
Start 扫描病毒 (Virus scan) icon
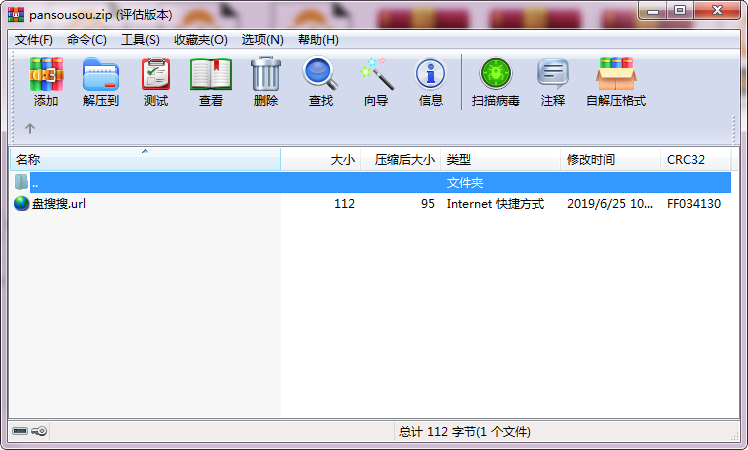pyautogui.click(x=496, y=74)
